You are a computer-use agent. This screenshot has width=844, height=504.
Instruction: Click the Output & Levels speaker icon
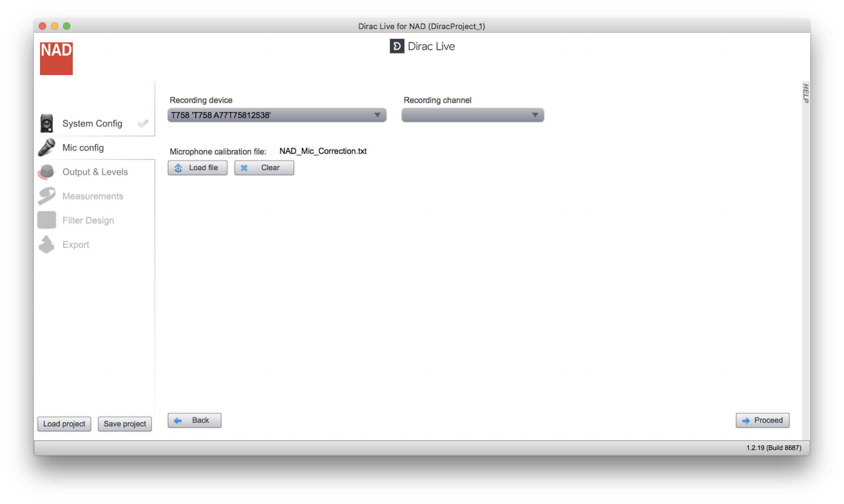48,172
